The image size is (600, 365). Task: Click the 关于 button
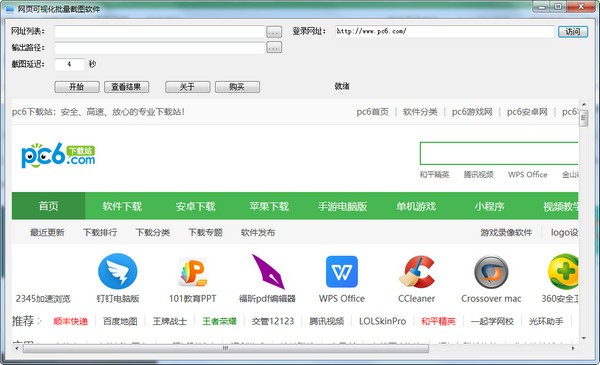(188, 87)
